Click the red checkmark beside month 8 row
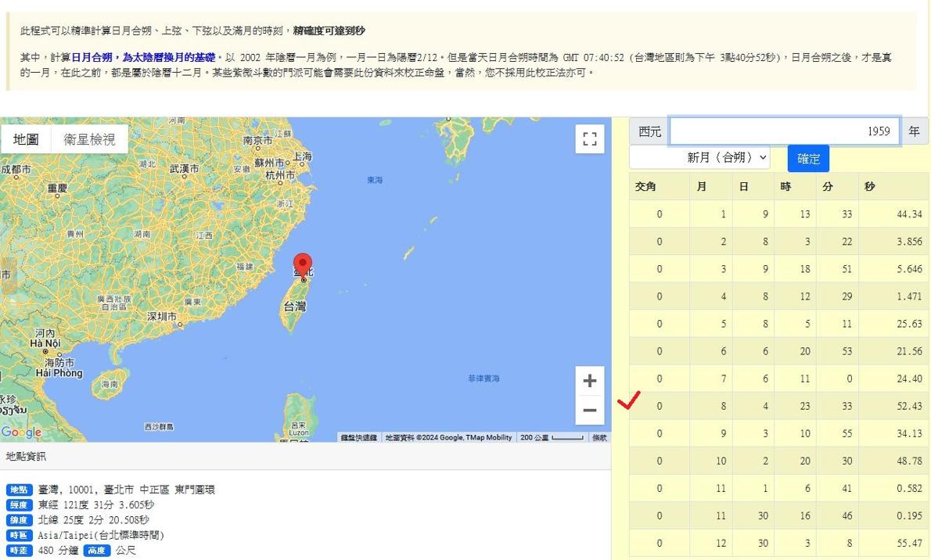This screenshot has height=560, width=931. [x=628, y=400]
